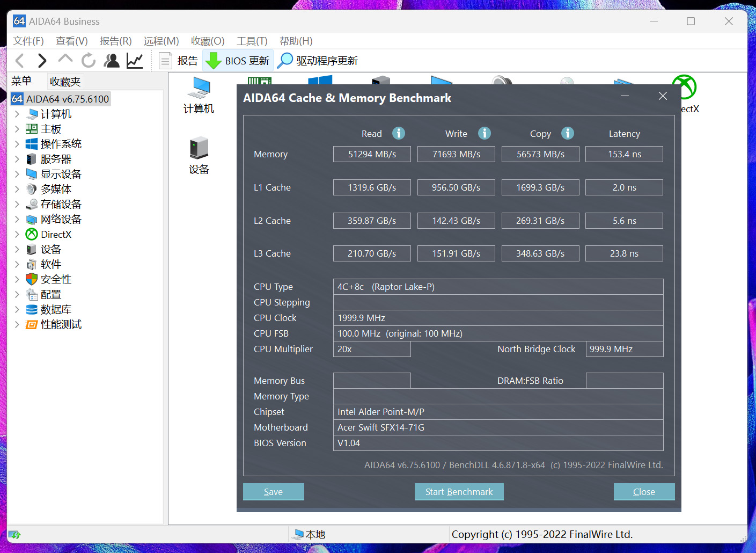
Task: Click the Copy info icon
Action: 568,133
